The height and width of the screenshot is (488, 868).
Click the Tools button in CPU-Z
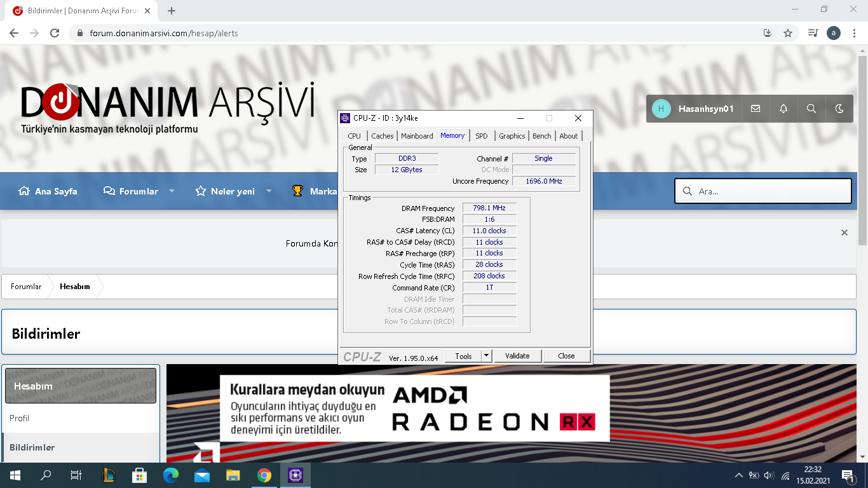463,356
